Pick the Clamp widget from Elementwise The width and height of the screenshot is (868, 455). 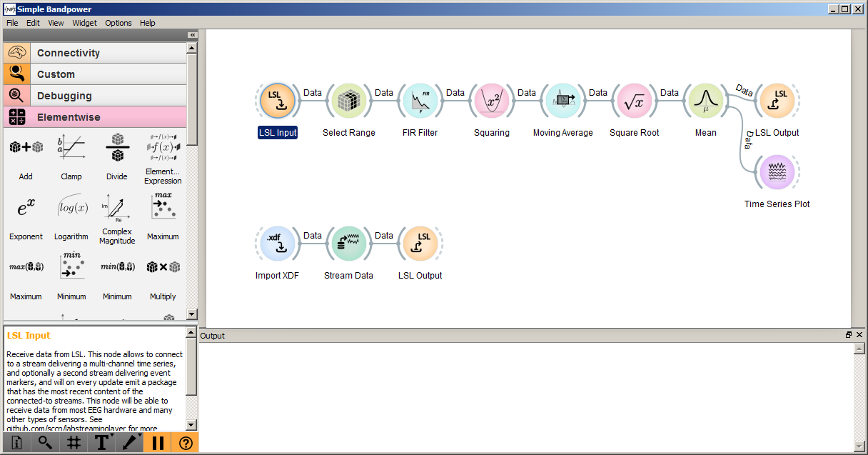tap(71, 156)
